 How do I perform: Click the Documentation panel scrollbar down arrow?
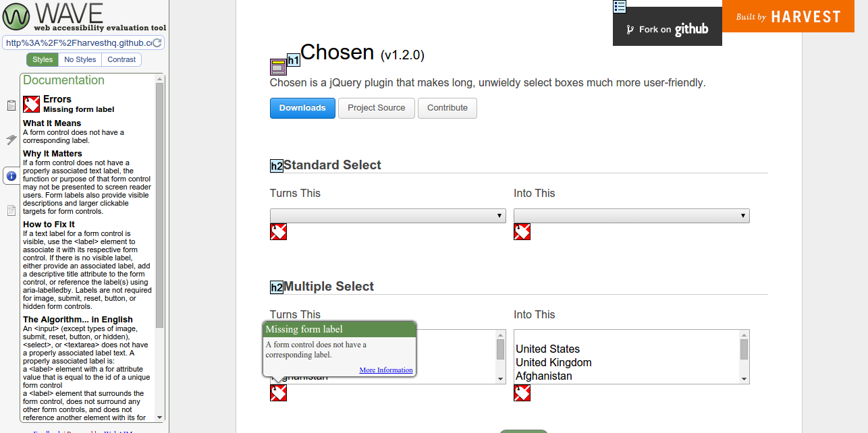pos(160,417)
